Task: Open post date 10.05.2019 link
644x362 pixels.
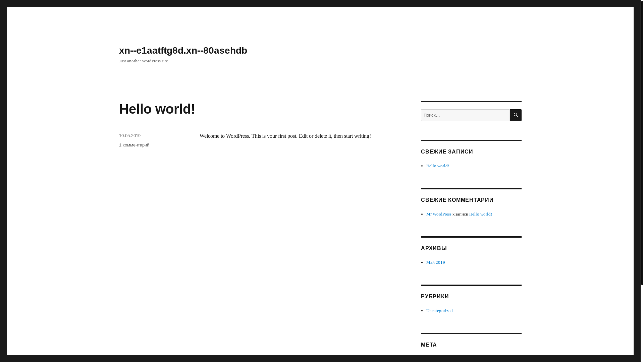Action: [x=130, y=136]
